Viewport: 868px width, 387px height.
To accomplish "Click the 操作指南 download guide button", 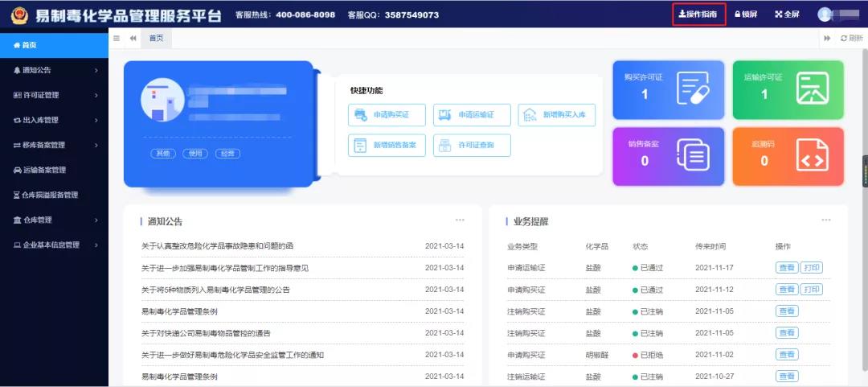I will [698, 14].
